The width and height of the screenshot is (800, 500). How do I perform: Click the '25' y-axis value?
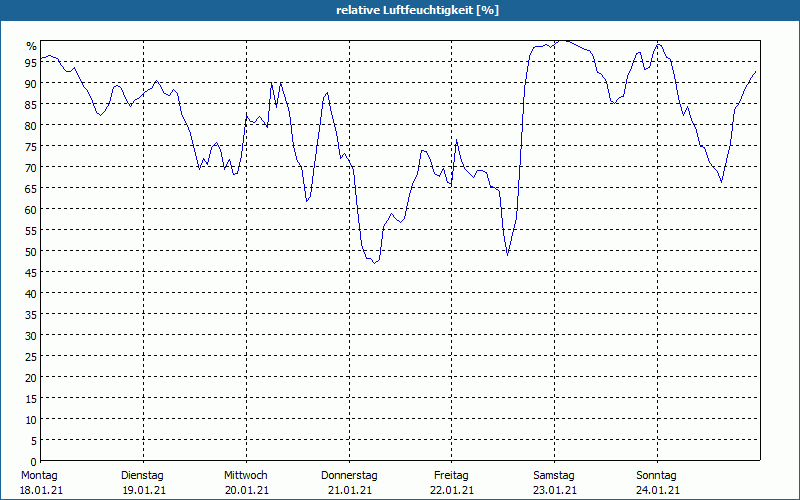click(31, 357)
